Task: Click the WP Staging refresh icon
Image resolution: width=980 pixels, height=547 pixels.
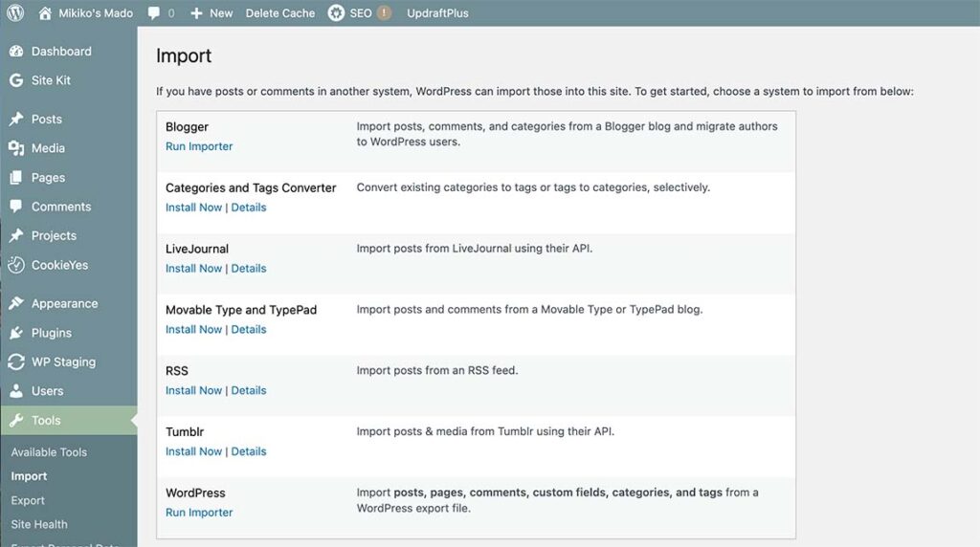Action: coord(16,361)
